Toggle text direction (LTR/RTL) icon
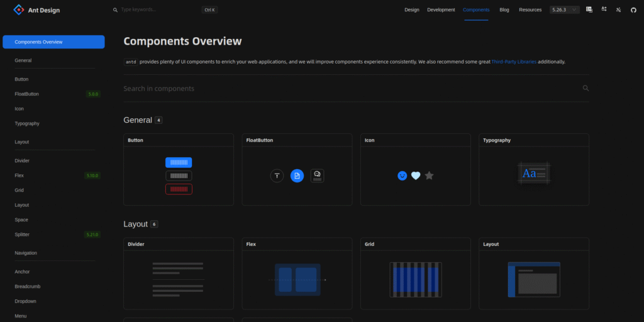 pyautogui.click(x=604, y=9)
